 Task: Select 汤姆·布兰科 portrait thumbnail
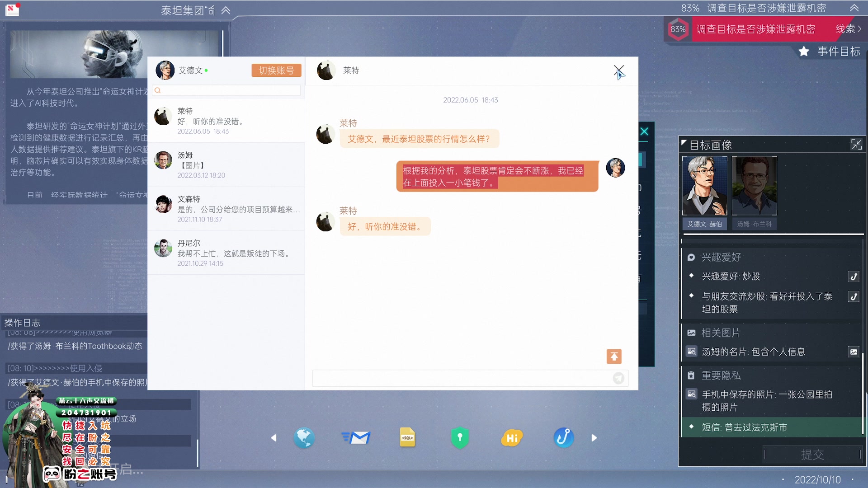point(754,186)
